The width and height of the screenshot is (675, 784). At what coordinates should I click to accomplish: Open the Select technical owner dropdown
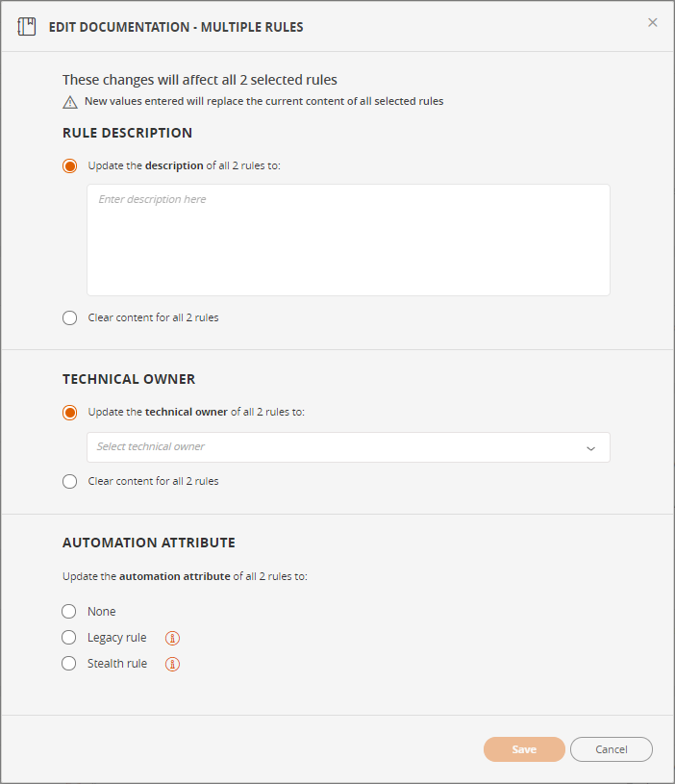click(x=337, y=447)
